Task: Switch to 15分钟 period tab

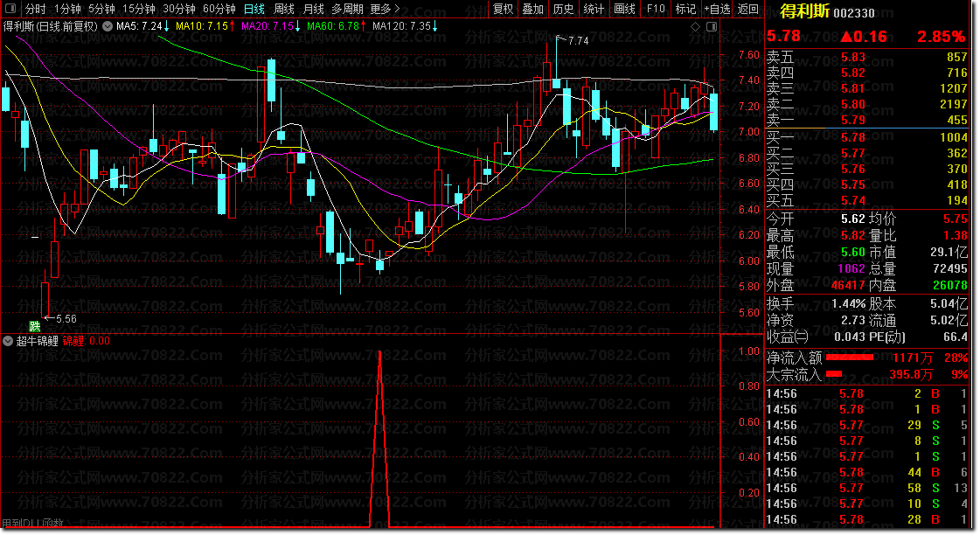Action: tap(138, 9)
